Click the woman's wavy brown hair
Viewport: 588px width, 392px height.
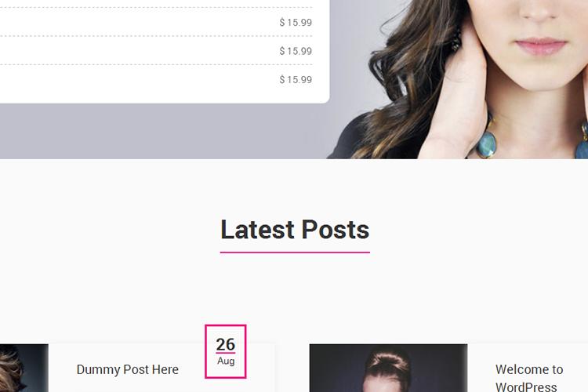pyautogui.click(x=405, y=75)
